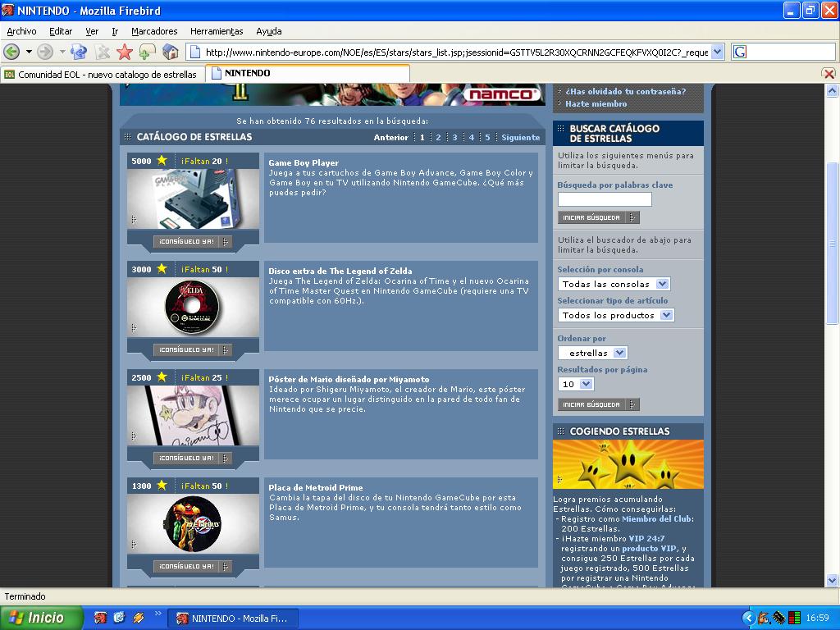Open the Todas las consolas dropdown

(614, 284)
